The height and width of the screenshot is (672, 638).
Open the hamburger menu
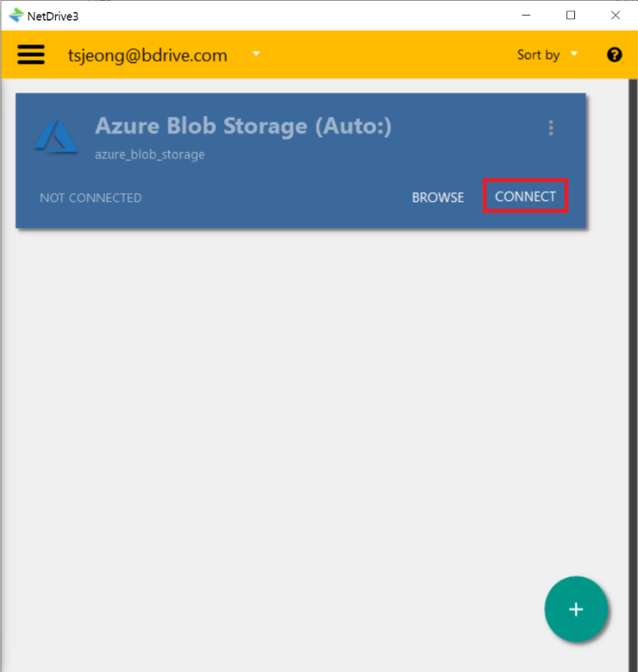coord(31,54)
